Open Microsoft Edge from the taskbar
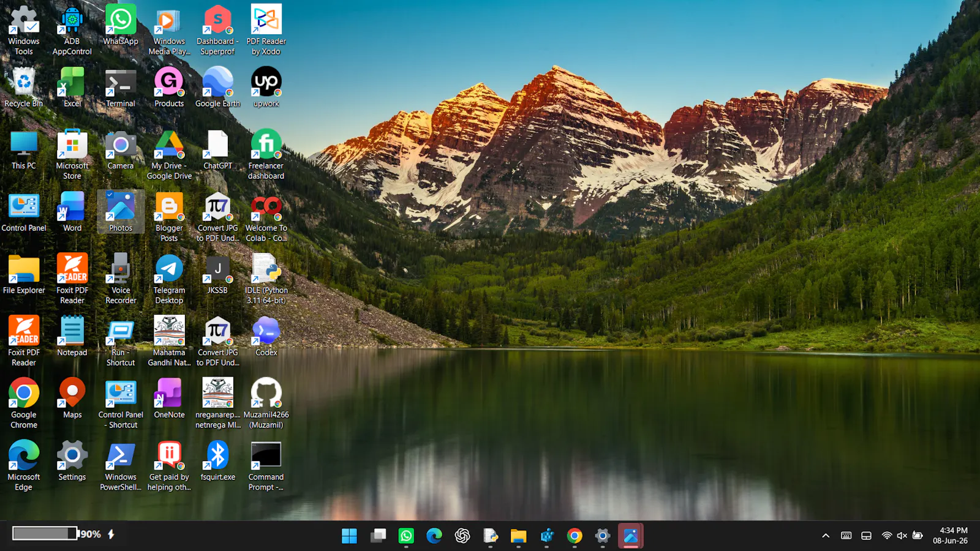This screenshot has height=551, width=980. pos(434,536)
